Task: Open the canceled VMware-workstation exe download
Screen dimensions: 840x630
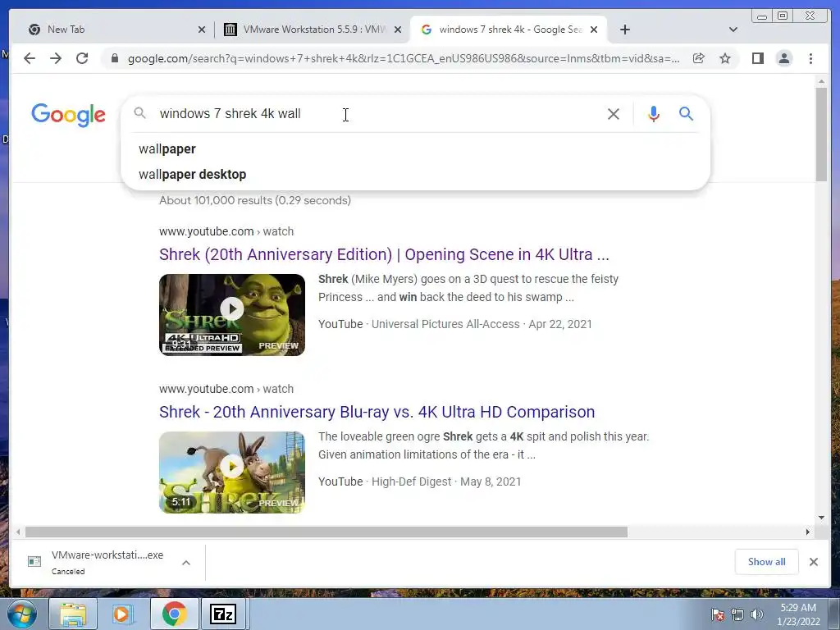Action: [95, 562]
